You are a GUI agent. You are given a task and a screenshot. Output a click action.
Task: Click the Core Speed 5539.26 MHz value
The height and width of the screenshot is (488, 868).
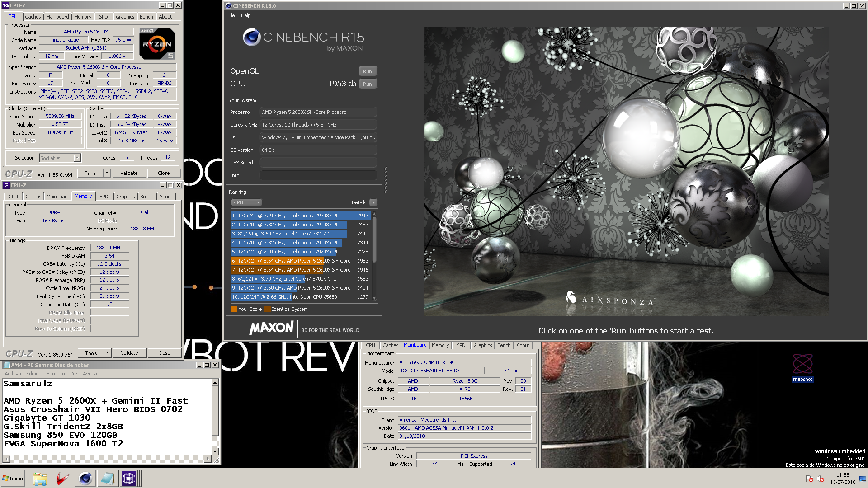(x=60, y=116)
